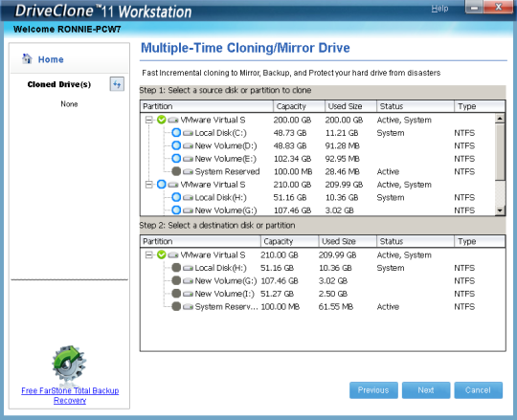The height and width of the screenshot is (420, 517).
Task: Go to Home in the sidebar
Action: (51, 59)
